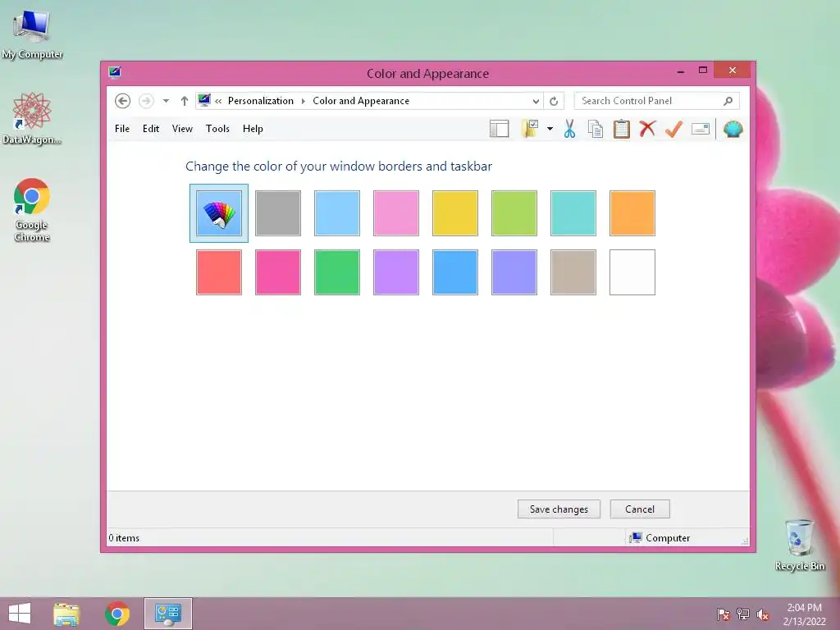Choose the gray color swatch
840x630 pixels.
click(x=278, y=213)
